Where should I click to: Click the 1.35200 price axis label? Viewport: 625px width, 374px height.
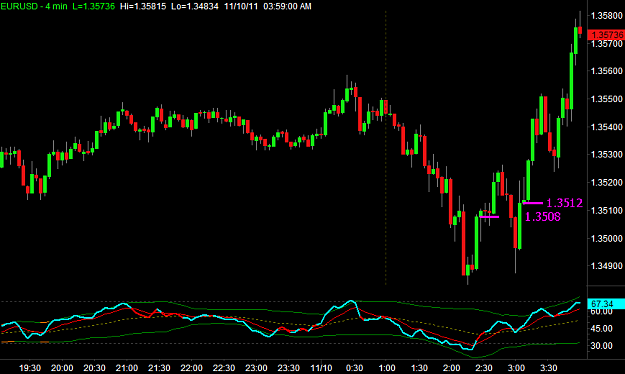point(607,183)
